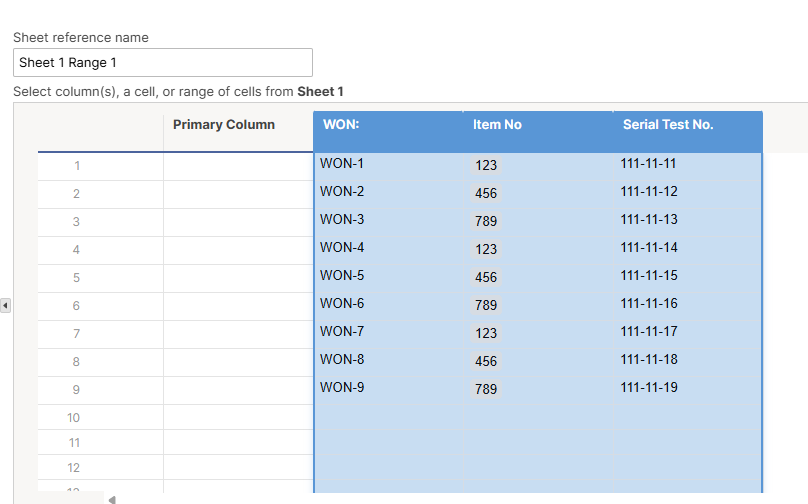This screenshot has width=808, height=504.
Task: Click cell WON-6
Action: click(389, 306)
